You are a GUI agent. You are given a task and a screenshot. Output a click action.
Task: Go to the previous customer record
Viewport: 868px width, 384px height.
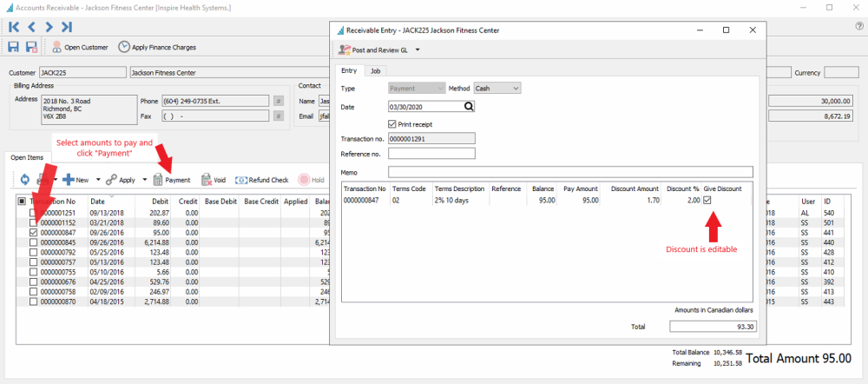point(31,27)
